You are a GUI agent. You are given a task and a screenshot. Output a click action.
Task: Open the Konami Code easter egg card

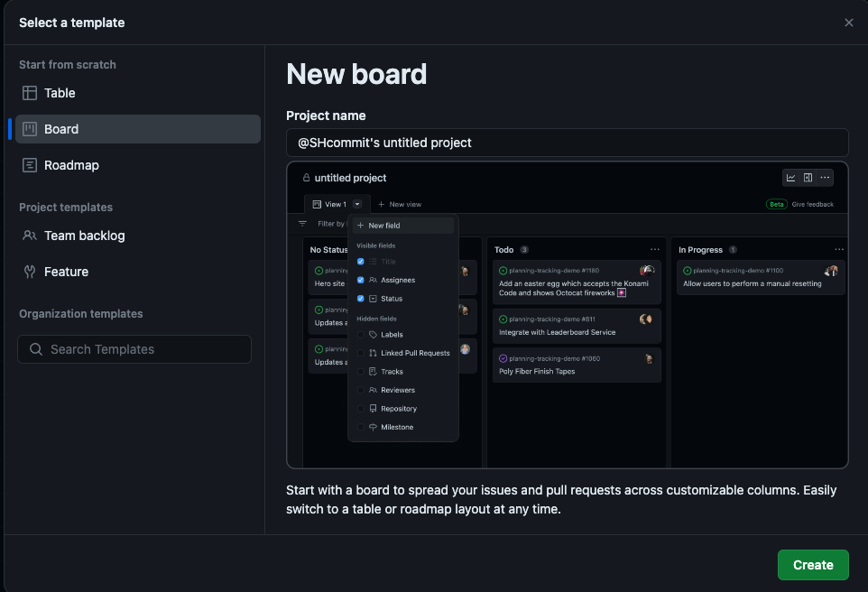577,282
